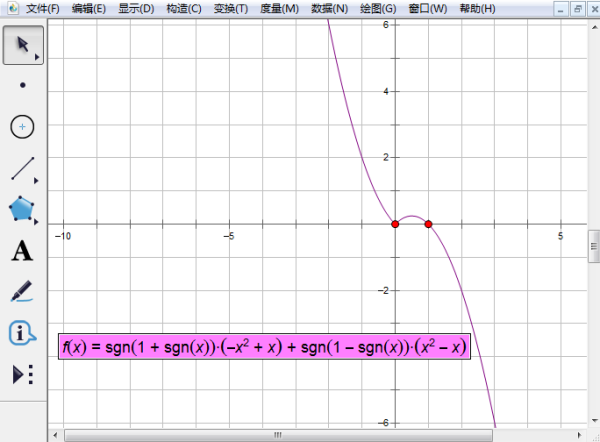Image resolution: width=600 pixels, height=442 pixels.
Task: Select the Marker pen tool
Action: pos(22,291)
